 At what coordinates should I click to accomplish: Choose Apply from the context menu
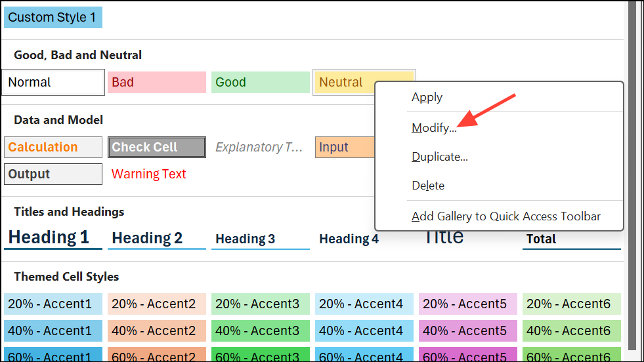click(x=427, y=97)
